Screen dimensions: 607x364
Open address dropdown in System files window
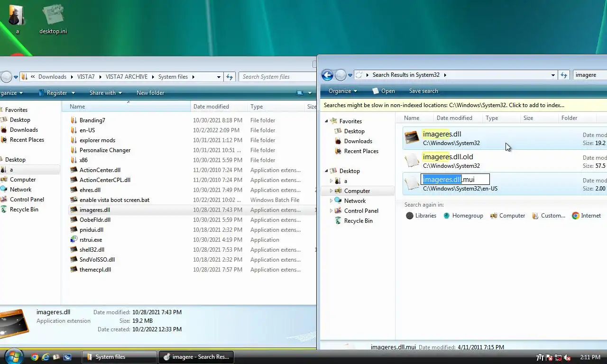click(x=219, y=77)
